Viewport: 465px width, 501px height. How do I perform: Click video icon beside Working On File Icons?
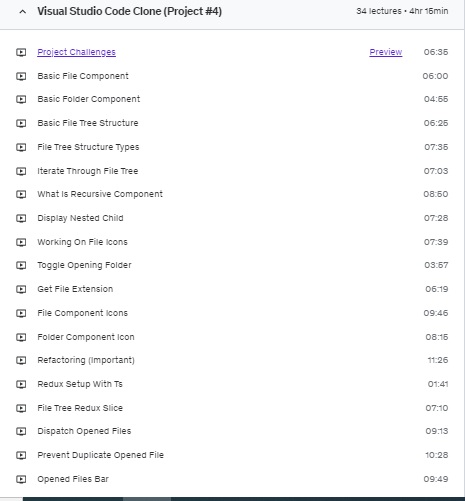[x=21, y=242]
